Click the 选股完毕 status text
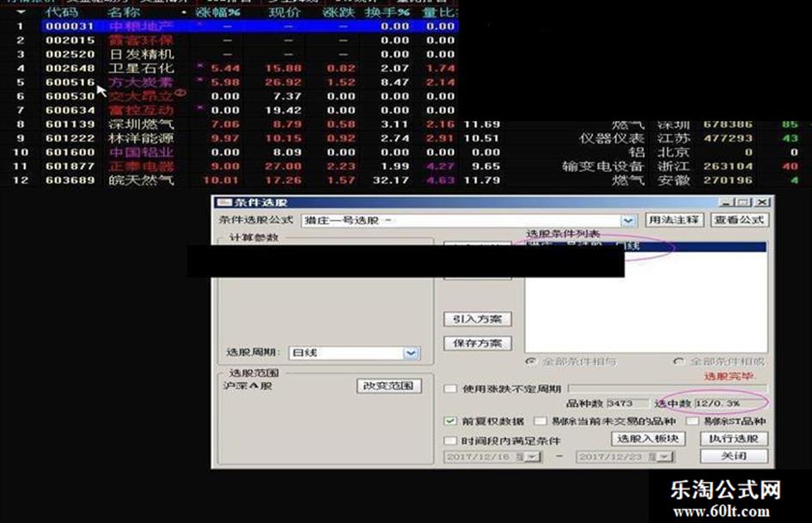Image resolution: width=812 pixels, height=523 pixels. point(730,376)
